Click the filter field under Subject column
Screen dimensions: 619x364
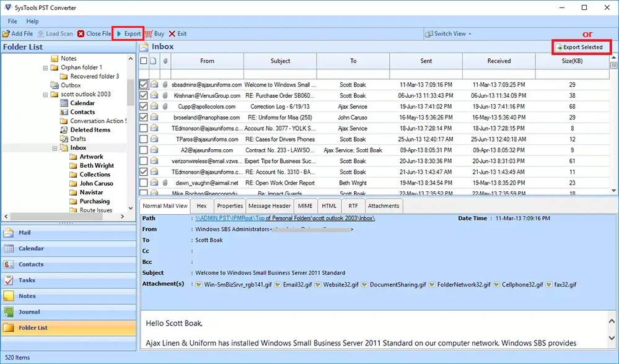(x=280, y=74)
